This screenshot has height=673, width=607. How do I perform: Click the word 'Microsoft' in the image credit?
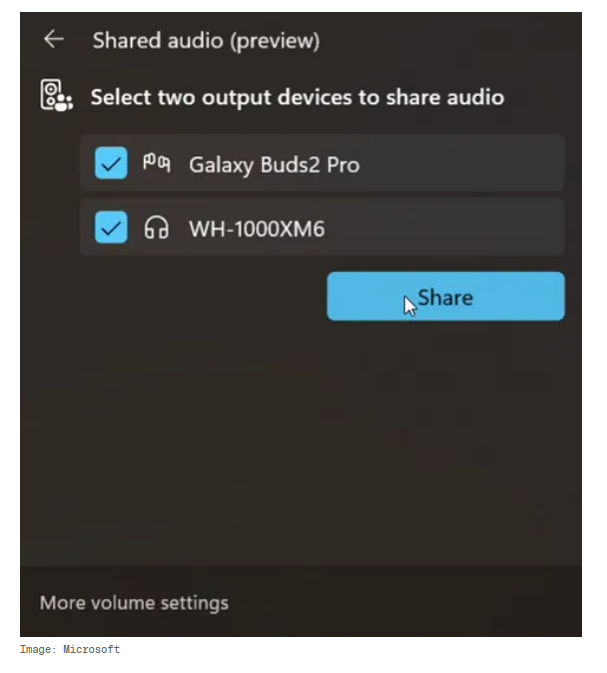click(91, 649)
